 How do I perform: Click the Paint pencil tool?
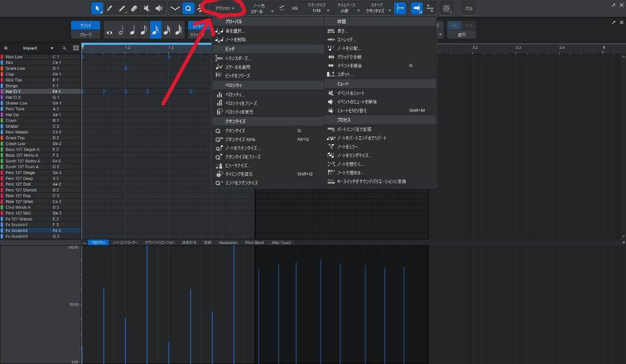click(122, 8)
